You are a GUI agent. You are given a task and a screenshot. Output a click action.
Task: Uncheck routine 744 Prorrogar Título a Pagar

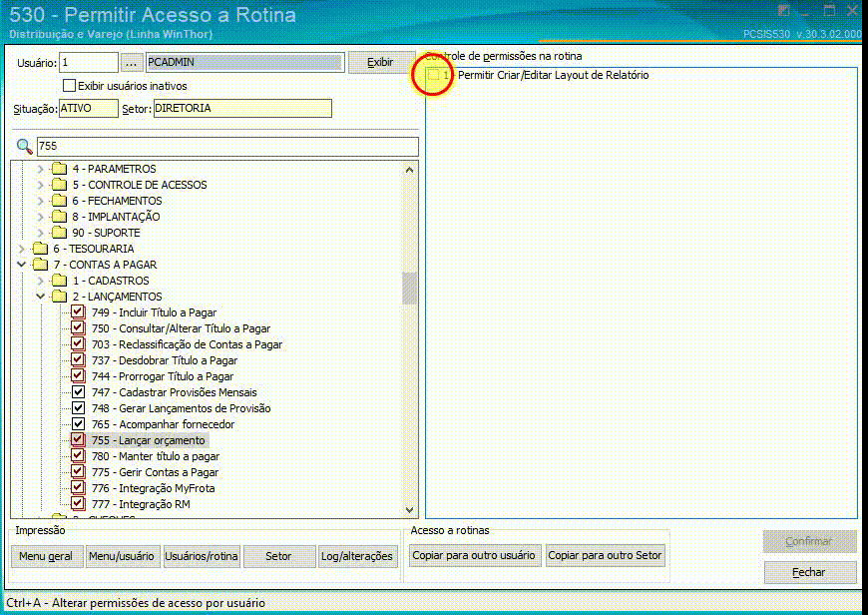78,376
